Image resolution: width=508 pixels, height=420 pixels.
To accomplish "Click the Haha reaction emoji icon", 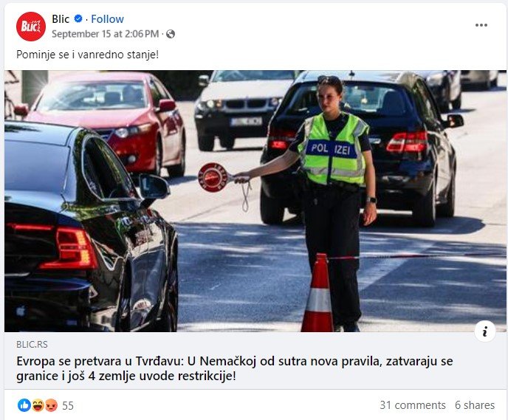I will [38, 405].
